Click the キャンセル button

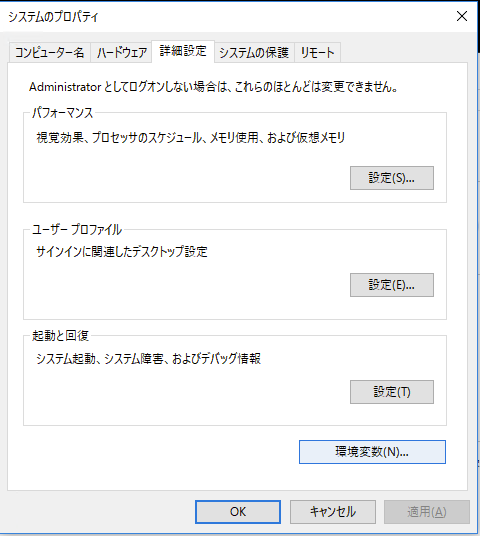333,512
